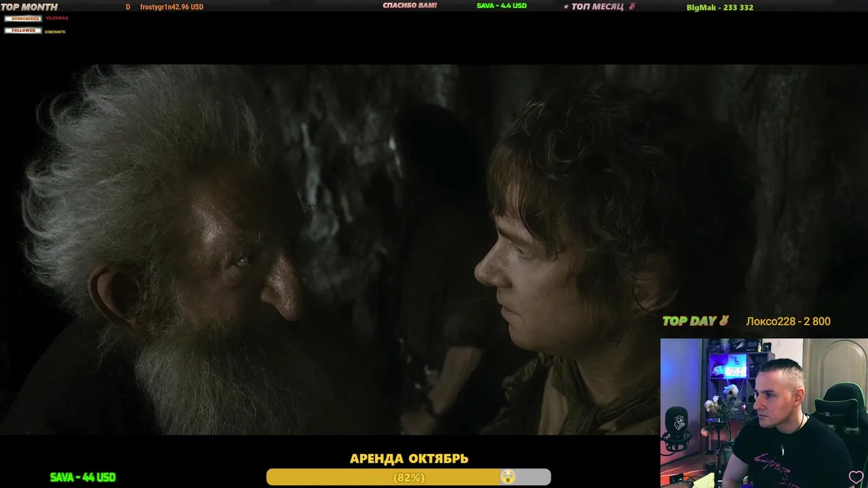Click the star icon before ТОП МЕСЯЦ
868x488 pixels.
pyautogui.click(x=566, y=7)
